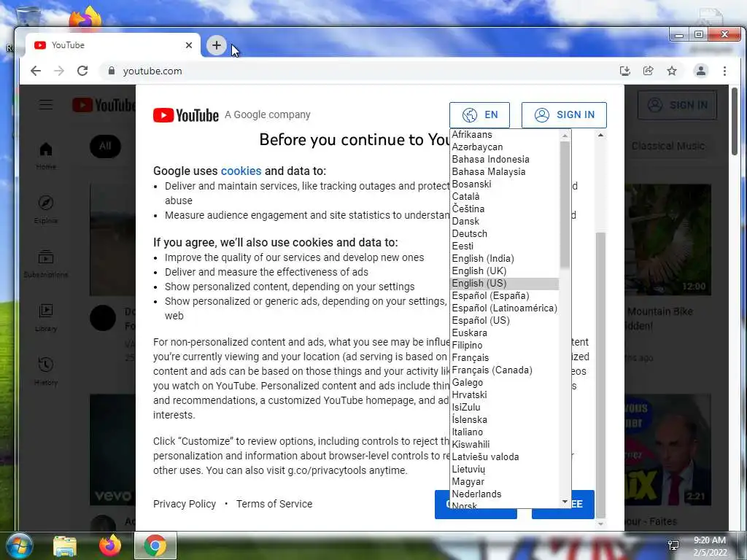Pick Français (Canada) from the dropdown

(505, 370)
